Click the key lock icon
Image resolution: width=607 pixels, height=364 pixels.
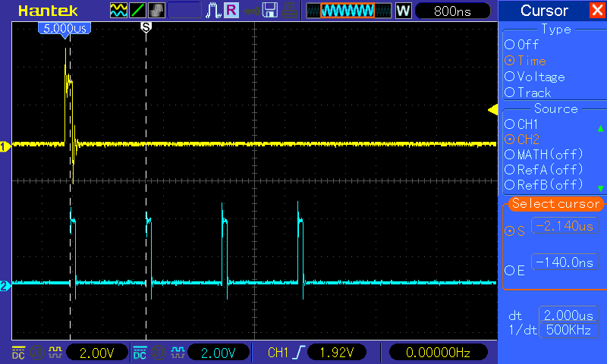(x=251, y=11)
